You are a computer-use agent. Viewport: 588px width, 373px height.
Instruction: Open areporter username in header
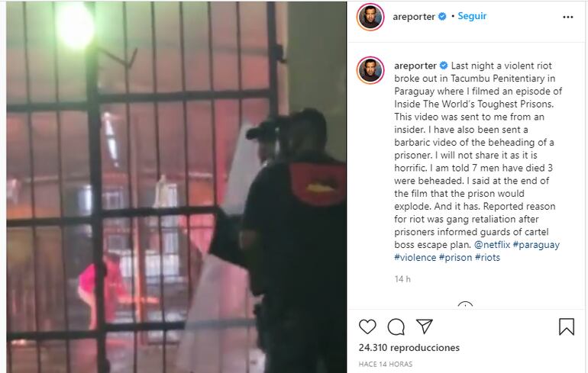point(414,17)
